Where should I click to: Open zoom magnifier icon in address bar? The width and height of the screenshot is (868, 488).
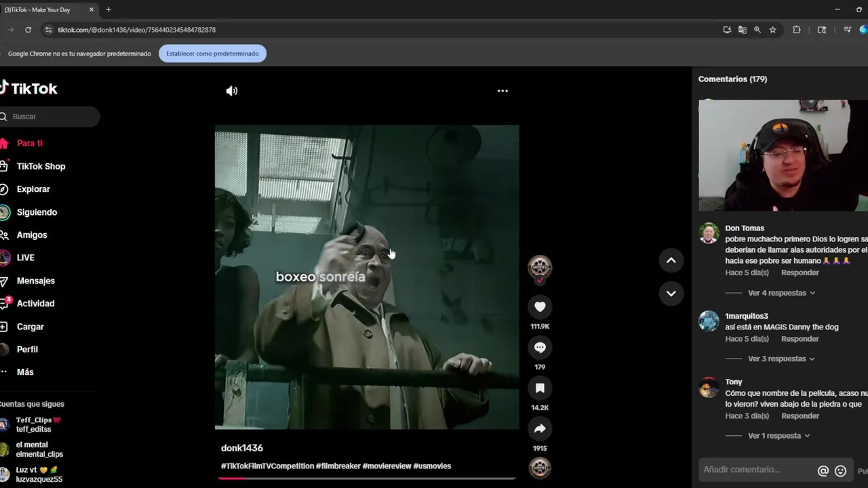[x=757, y=30]
